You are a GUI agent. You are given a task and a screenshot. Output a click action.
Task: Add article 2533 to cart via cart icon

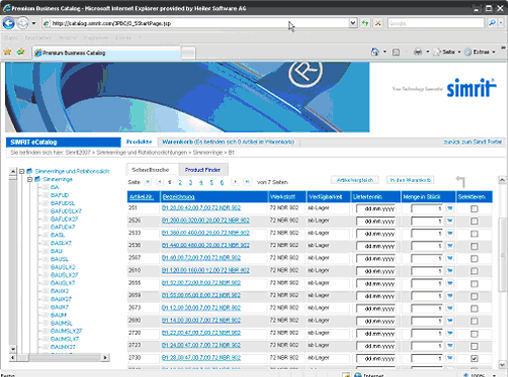coord(450,233)
